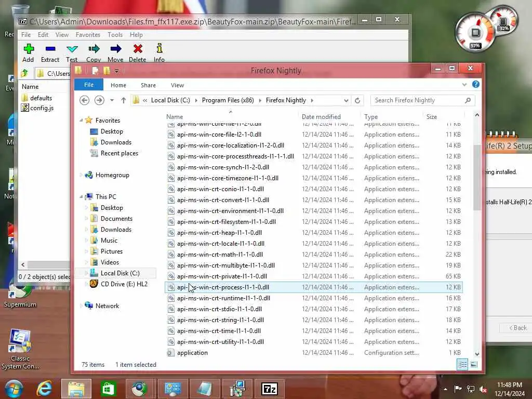
Task: Open Music under This PC
Action: (x=109, y=240)
